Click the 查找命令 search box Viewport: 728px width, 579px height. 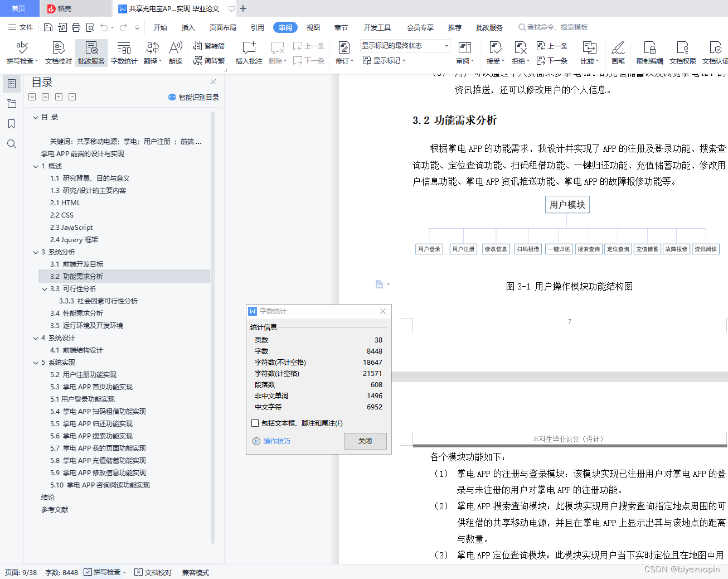[x=553, y=27]
